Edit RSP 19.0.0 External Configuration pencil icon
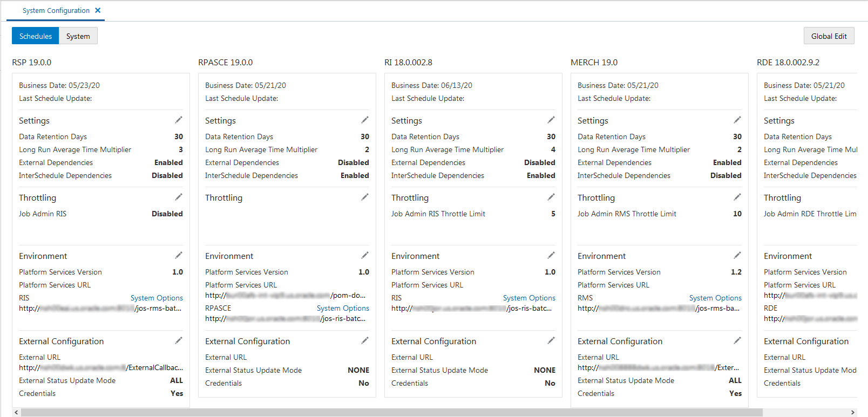The width and height of the screenshot is (868, 417). coord(179,340)
